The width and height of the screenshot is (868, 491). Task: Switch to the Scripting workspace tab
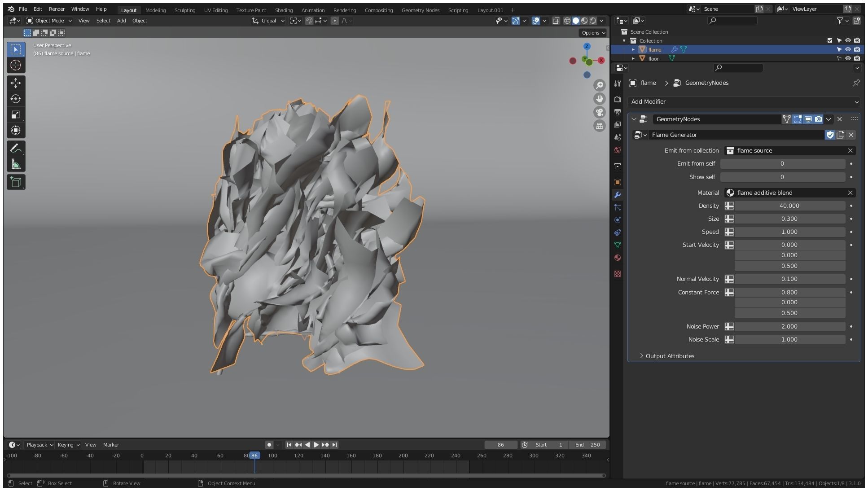tap(458, 10)
